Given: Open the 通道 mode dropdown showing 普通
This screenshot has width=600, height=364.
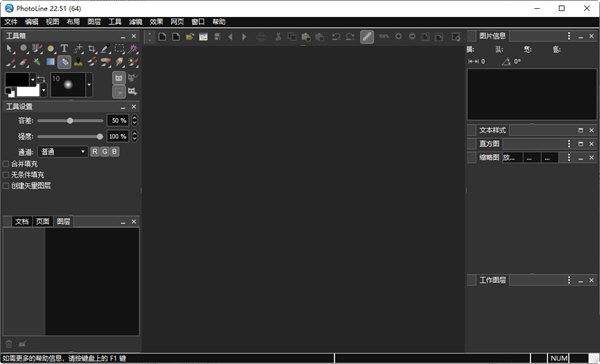Looking at the screenshot, I should [63, 152].
